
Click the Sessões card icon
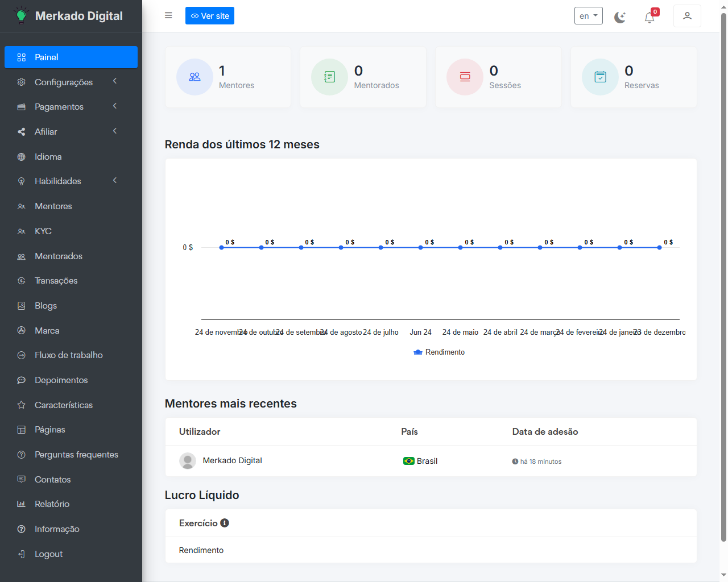click(465, 77)
